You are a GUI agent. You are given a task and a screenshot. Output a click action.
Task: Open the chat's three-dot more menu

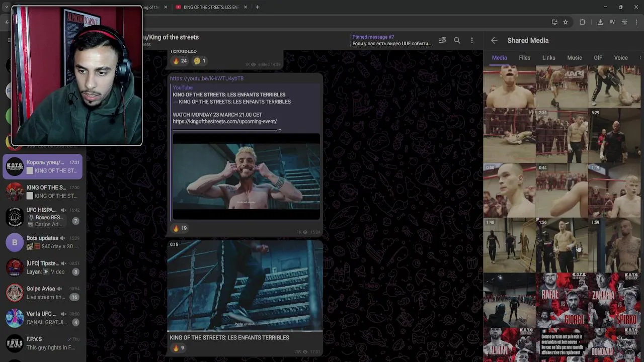pyautogui.click(x=471, y=41)
